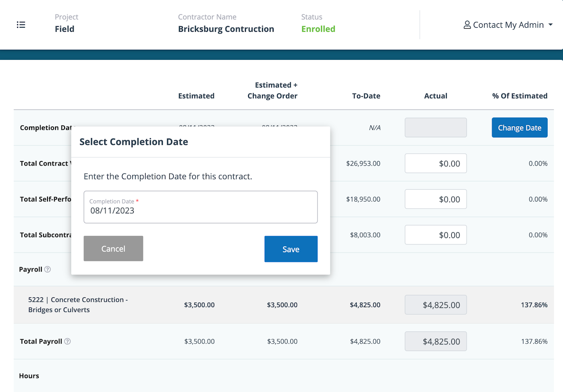Screen dimensions: 563x392
Task: Click the Total Payroll help icon
Action: coord(67,341)
